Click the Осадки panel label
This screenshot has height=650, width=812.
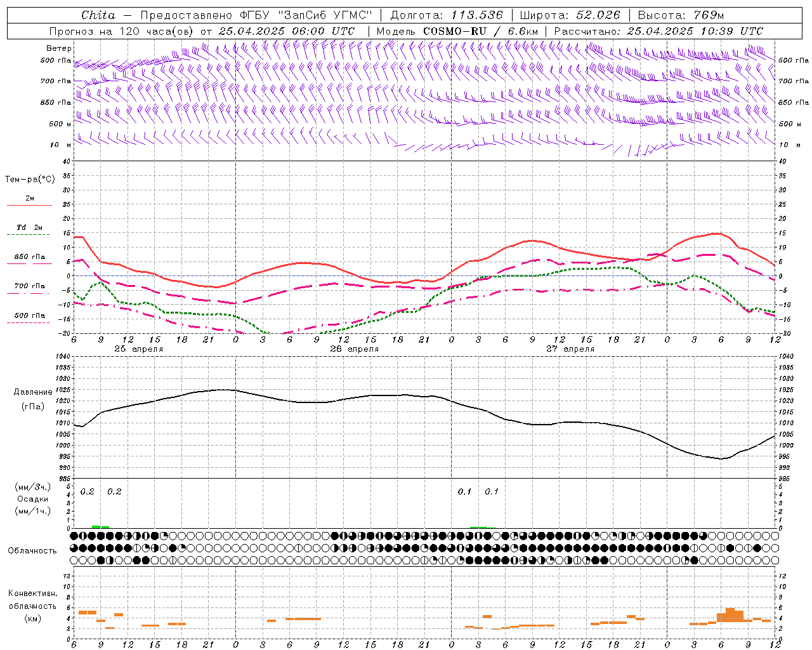pos(33,499)
